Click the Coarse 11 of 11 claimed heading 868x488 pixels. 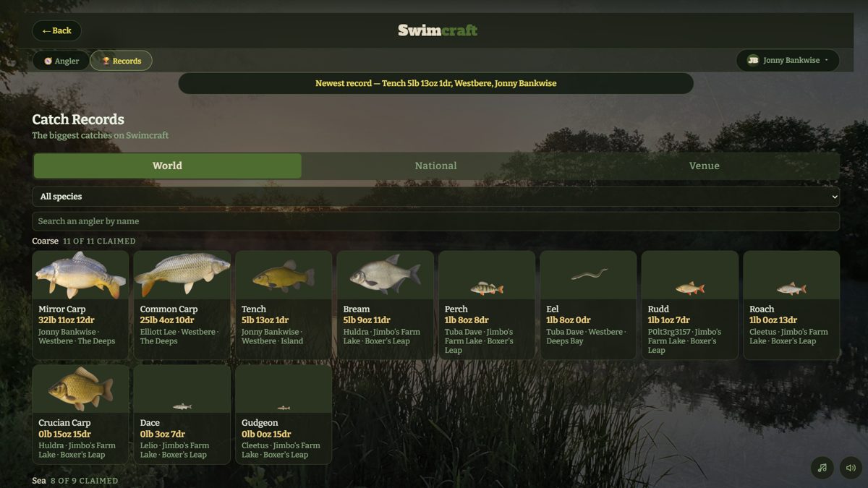point(84,241)
